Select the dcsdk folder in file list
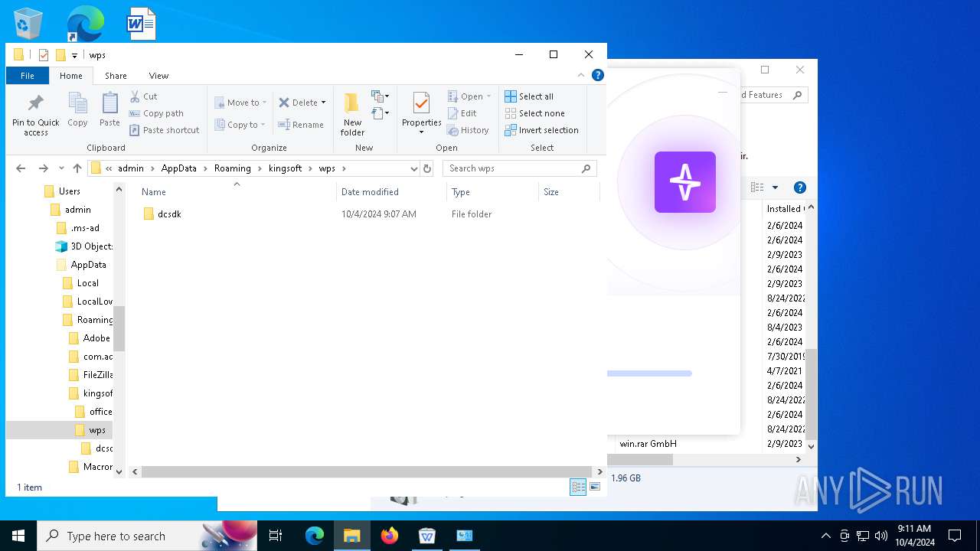This screenshot has width=980, height=551. tap(169, 214)
